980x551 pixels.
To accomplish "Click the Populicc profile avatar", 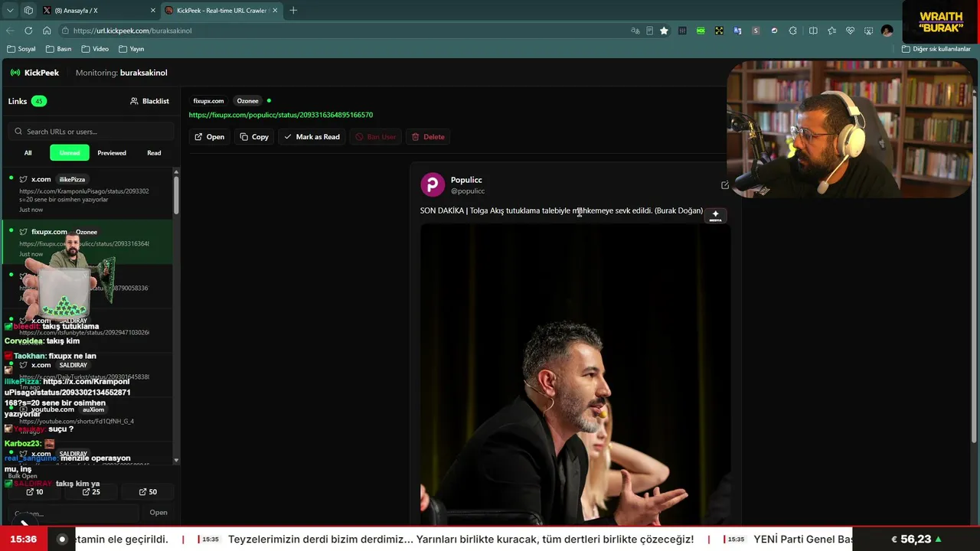I will pos(433,184).
